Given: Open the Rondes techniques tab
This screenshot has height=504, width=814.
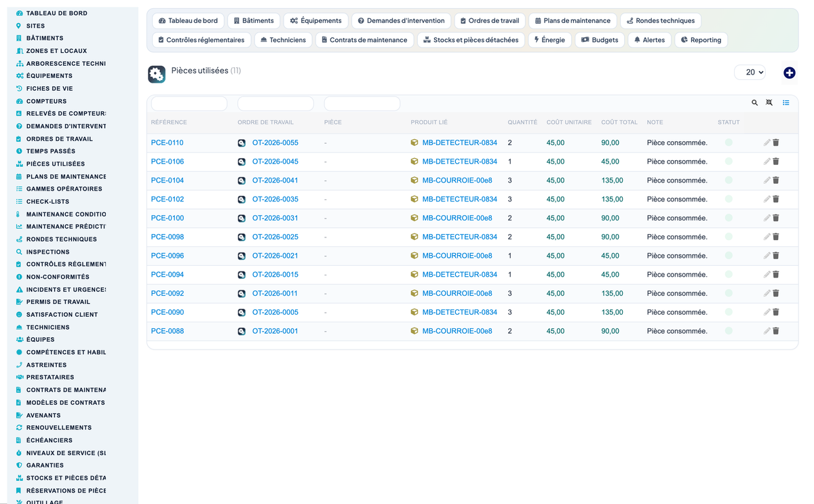Looking at the screenshot, I should (661, 21).
